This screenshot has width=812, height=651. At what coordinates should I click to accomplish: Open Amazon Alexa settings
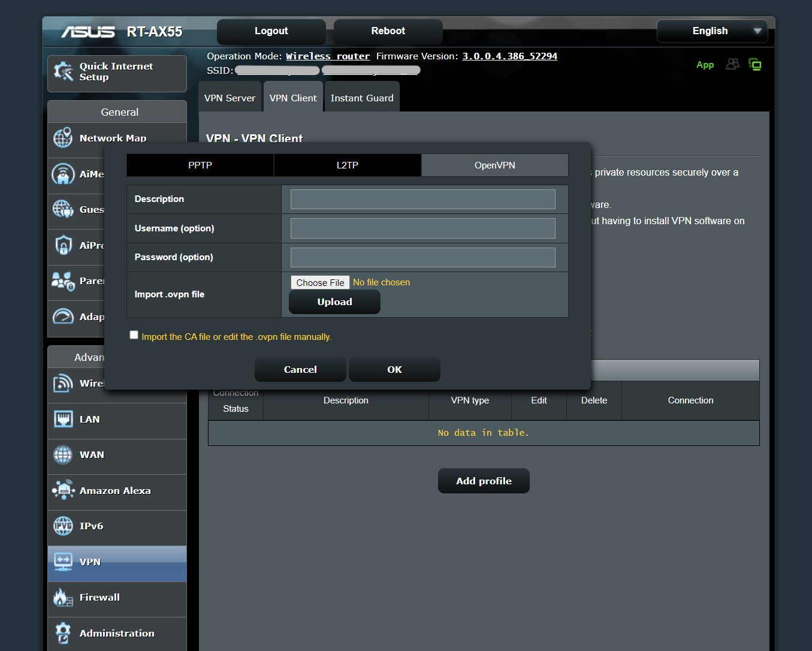[x=63, y=490]
